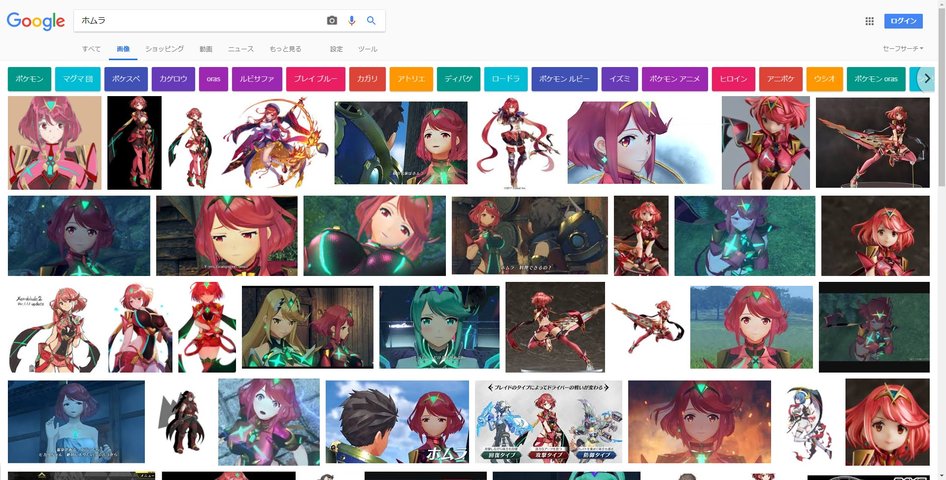Pick the イズミ filter chip
Image resolution: width=946 pixels, height=480 pixels.
(x=620, y=79)
